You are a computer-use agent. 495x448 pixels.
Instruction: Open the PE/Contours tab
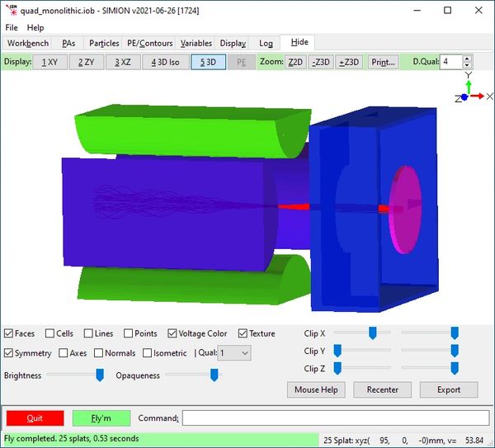[x=149, y=43]
